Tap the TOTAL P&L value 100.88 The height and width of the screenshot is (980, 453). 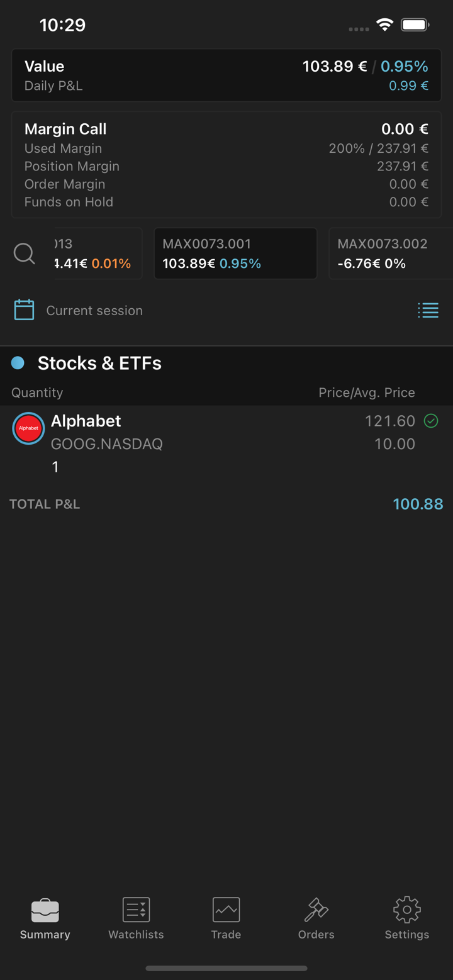click(418, 504)
